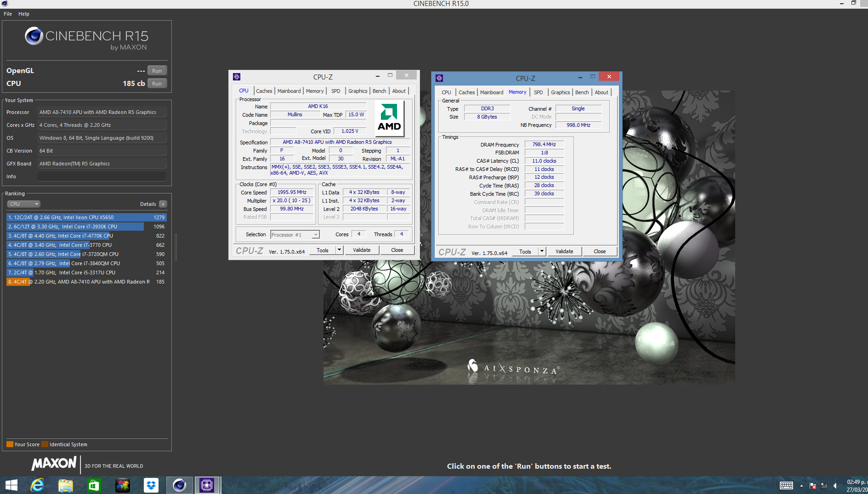Click Close button in the right CPU-Z window
868x494 pixels.
coord(600,252)
